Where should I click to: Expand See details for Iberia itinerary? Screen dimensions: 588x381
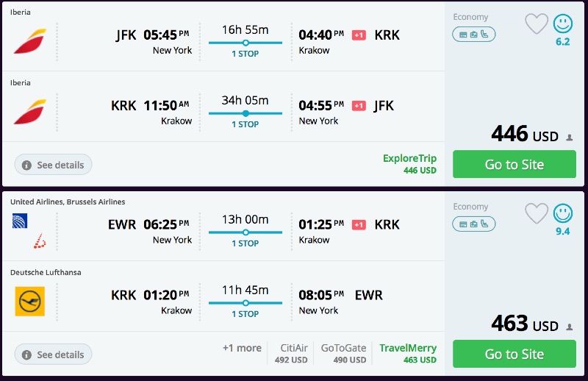point(53,165)
